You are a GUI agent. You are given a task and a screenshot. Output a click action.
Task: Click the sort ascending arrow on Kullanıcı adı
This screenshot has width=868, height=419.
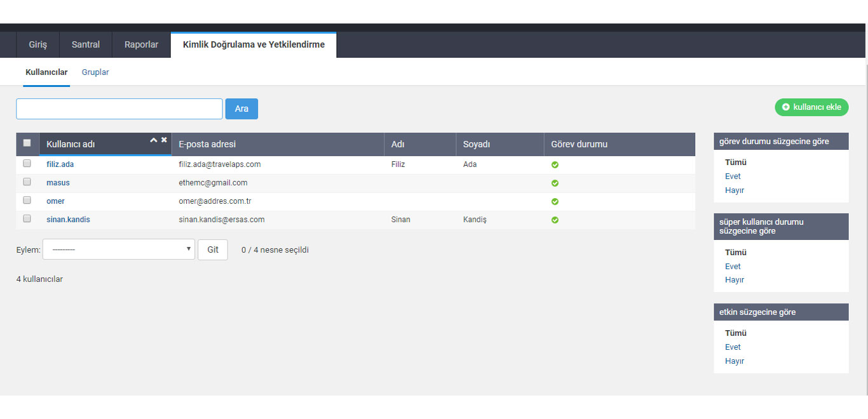(153, 140)
